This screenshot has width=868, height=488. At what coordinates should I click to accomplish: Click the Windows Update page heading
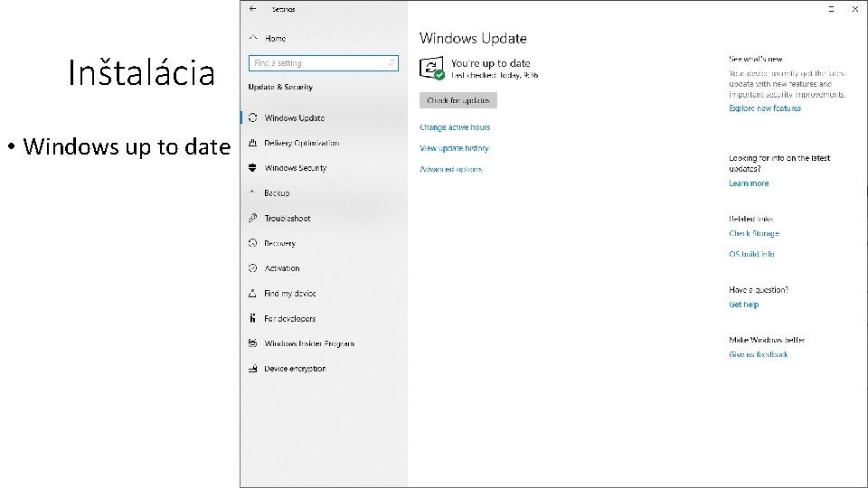point(473,38)
